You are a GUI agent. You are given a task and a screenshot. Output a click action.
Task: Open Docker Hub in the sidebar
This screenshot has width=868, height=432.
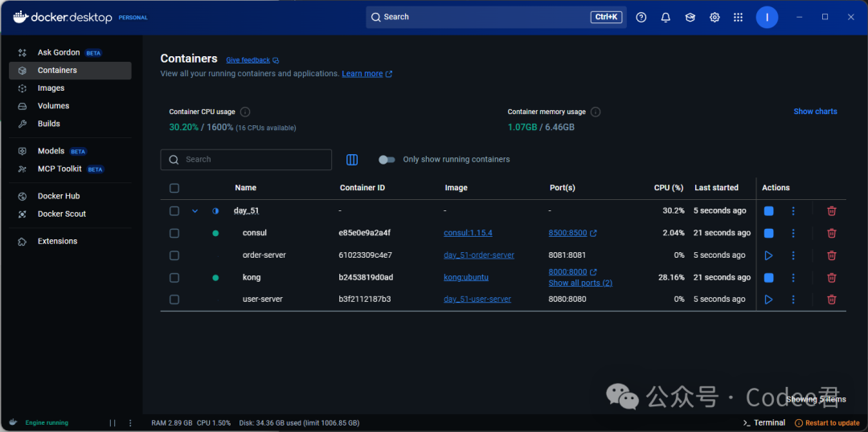pyautogui.click(x=70, y=196)
